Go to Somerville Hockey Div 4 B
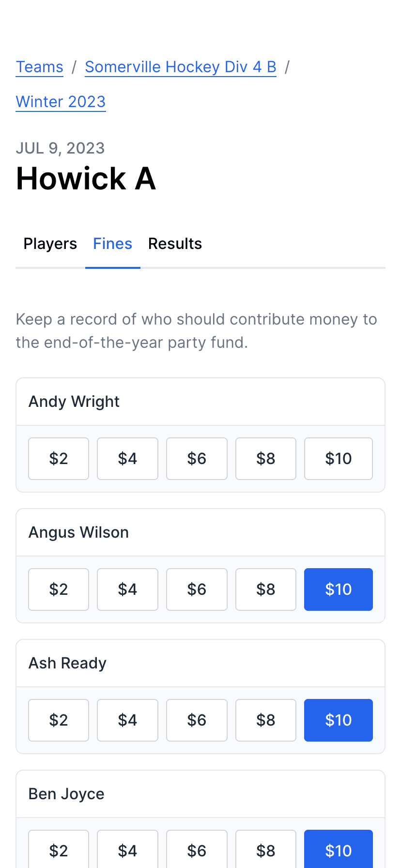This screenshot has height=868, width=401. [181, 67]
